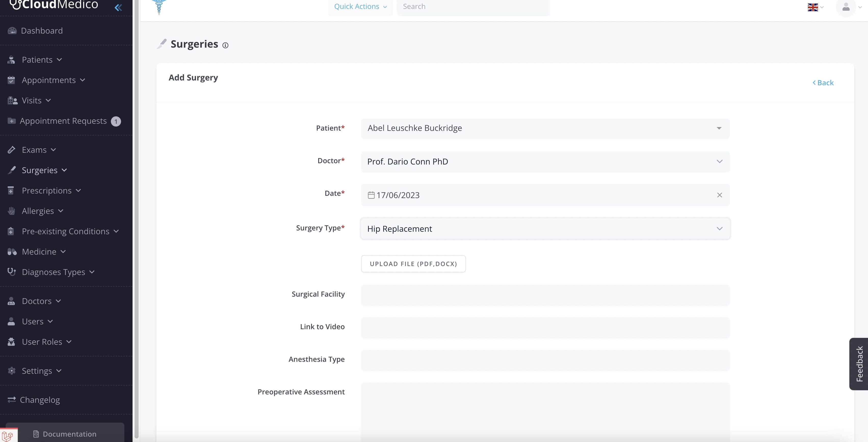This screenshot has height=442, width=868.
Task: Click the Patients sidebar icon
Action: tap(11, 60)
